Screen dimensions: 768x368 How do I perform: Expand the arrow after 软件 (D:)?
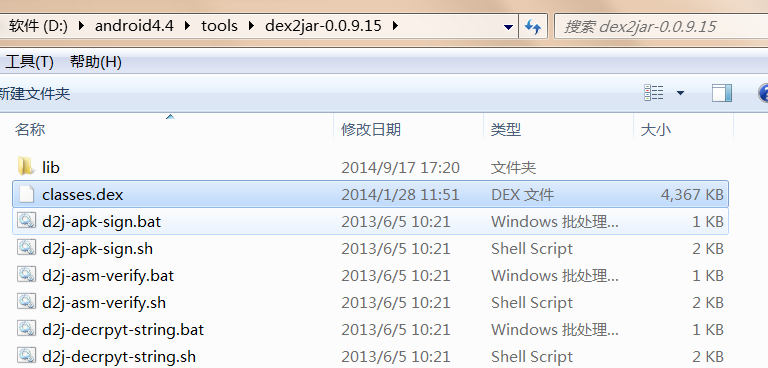coord(80,25)
